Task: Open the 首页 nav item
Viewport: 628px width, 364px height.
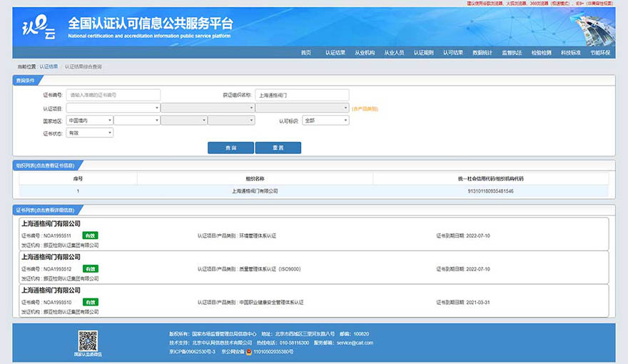Action: click(306, 53)
